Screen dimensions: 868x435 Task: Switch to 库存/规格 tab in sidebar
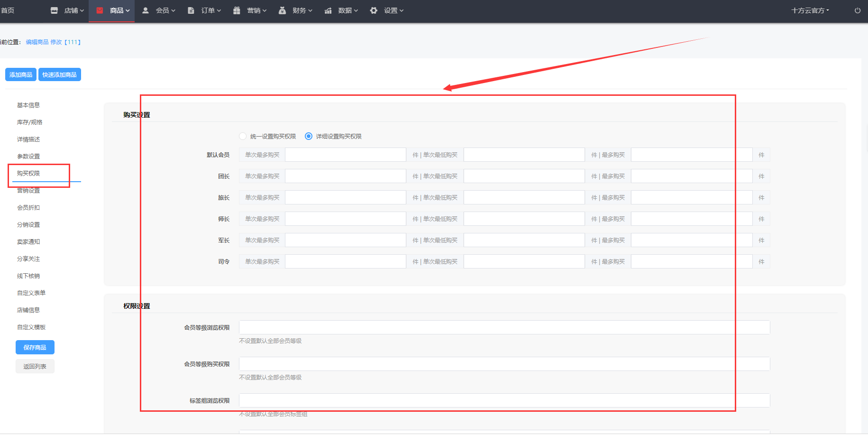[30, 122]
